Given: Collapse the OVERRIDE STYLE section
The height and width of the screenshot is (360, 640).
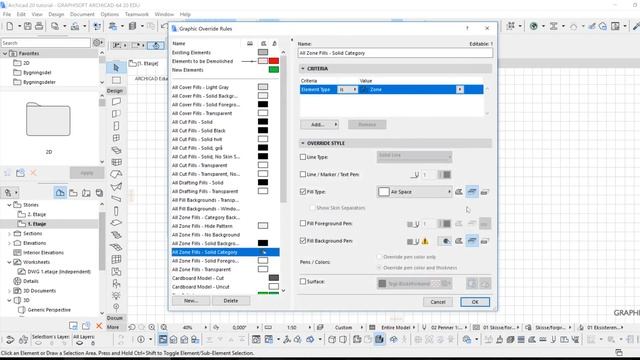Looking at the screenshot, I should point(303,143).
